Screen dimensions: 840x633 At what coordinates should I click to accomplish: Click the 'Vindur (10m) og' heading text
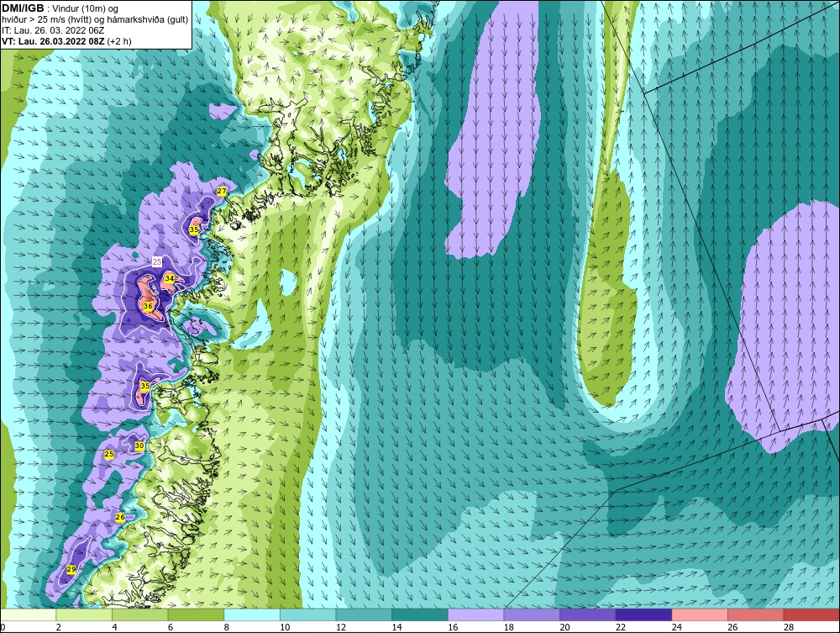[85, 8]
